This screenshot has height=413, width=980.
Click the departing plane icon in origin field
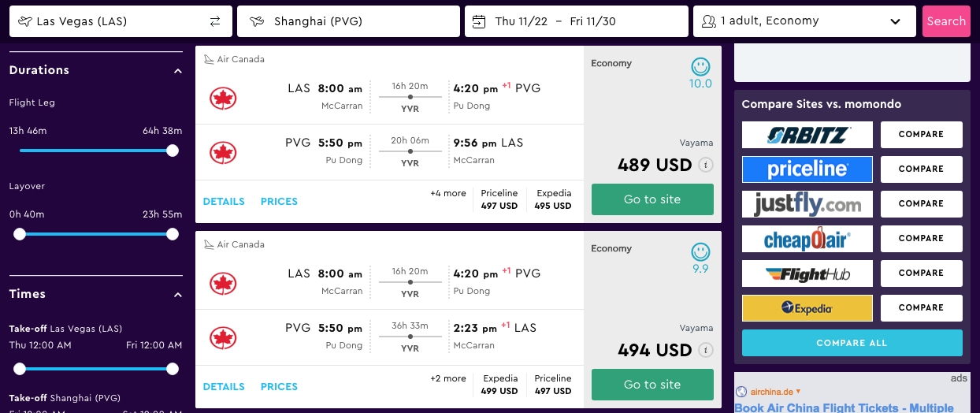tap(24, 21)
